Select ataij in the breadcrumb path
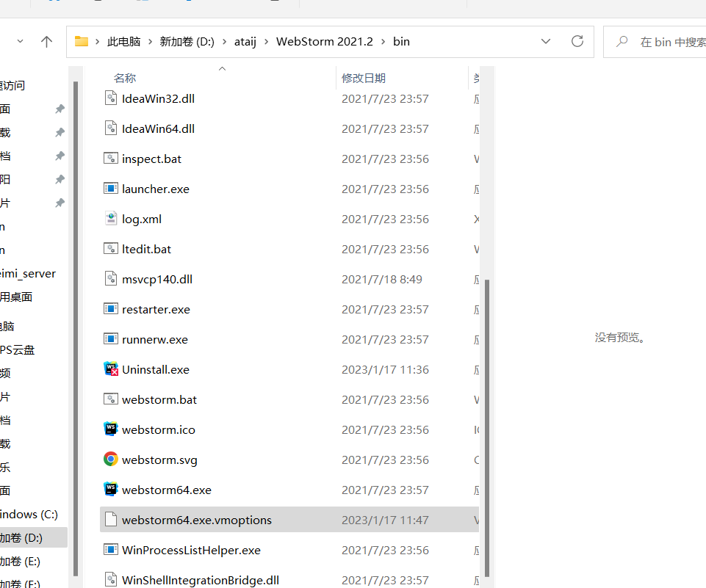 [245, 42]
